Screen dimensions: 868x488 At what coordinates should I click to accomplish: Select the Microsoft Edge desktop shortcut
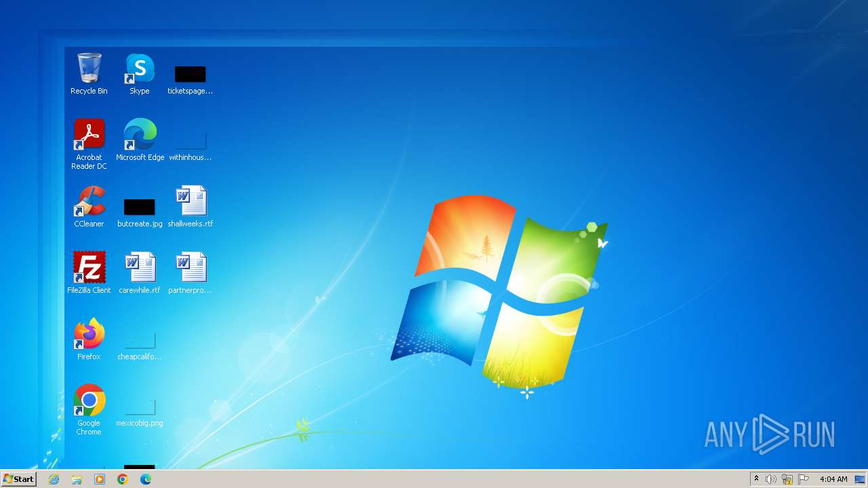click(x=140, y=140)
